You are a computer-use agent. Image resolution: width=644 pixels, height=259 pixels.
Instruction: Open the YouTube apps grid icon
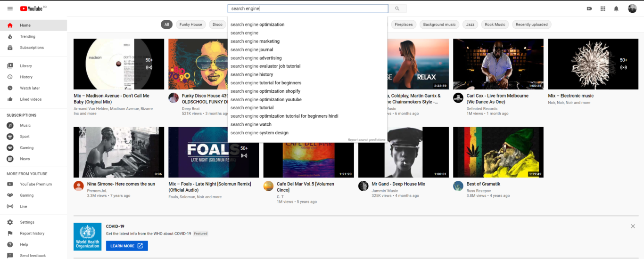point(603,8)
